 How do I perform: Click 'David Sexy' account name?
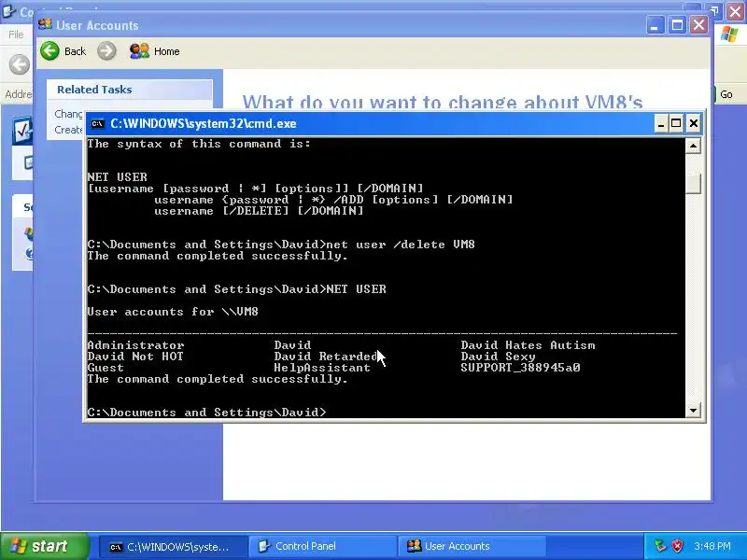498,357
